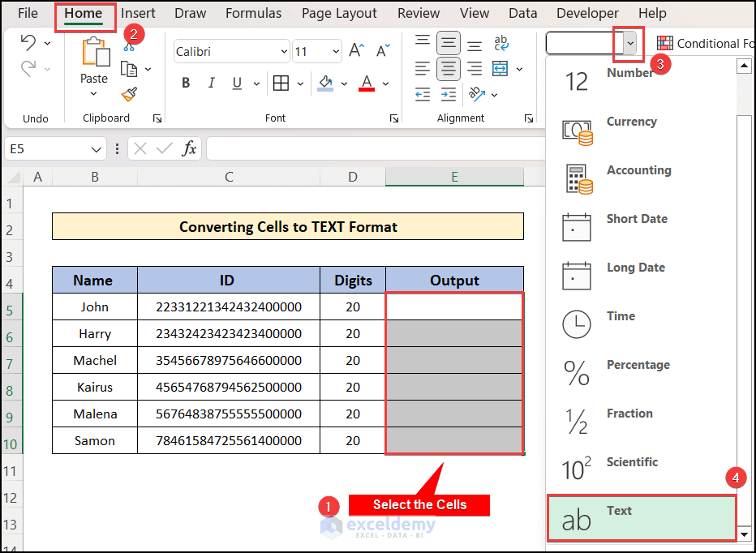Select the Format Painter brush
Image resolution: width=756 pixels, height=553 pixels.
pos(129,94)
